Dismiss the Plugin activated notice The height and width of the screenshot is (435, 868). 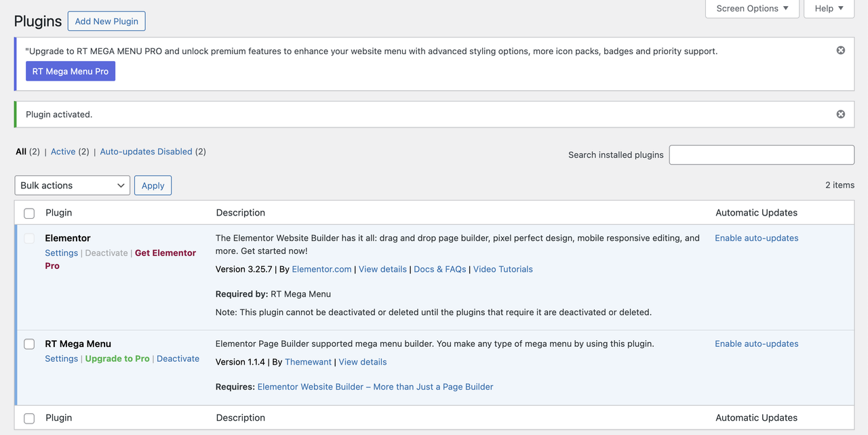pos(841,114)
